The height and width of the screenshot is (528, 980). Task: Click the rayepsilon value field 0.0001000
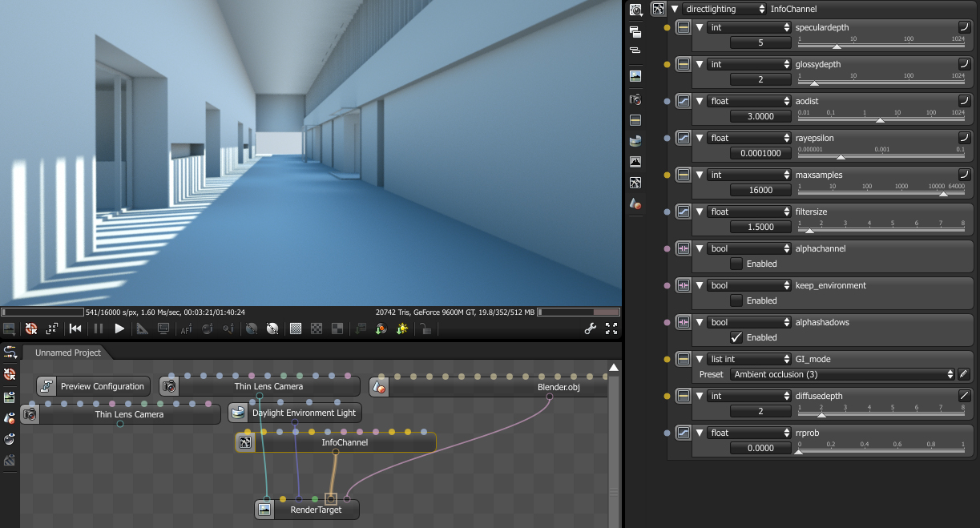click(x=760, y=153)
